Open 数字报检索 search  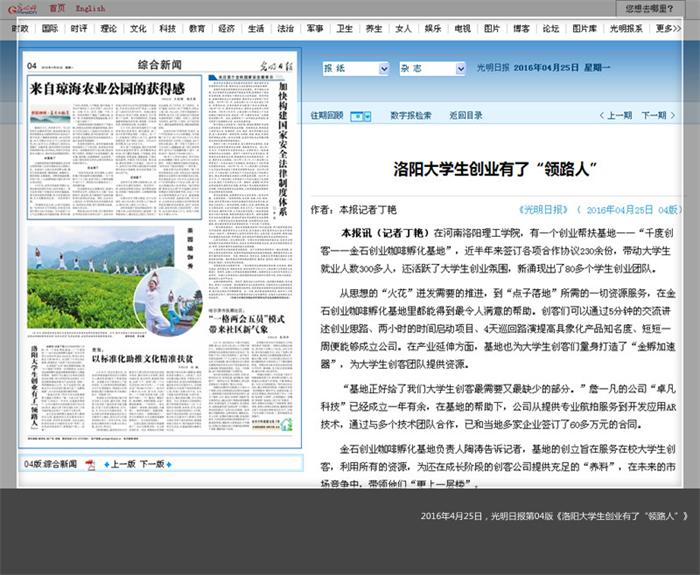pyautogui.click(x=411, y=116)
